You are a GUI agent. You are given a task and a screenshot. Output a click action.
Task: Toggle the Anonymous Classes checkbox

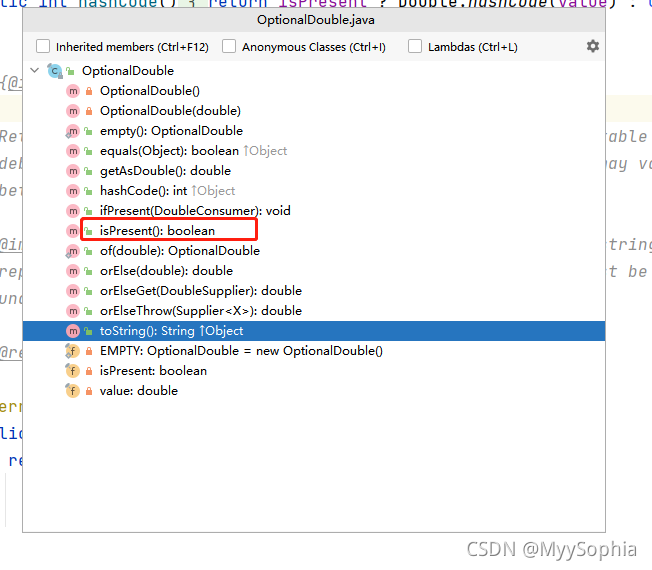[x=229, y=46]
